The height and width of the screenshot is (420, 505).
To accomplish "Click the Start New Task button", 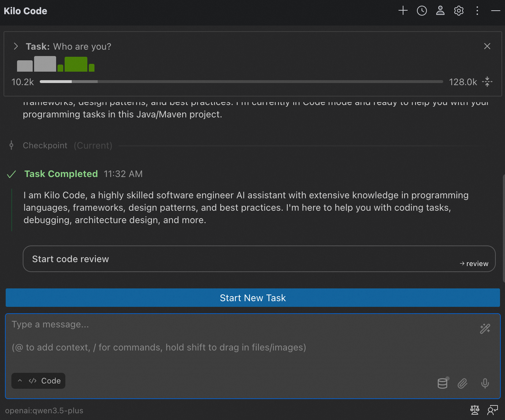I will pyautogui.click(x=253, y=298).
